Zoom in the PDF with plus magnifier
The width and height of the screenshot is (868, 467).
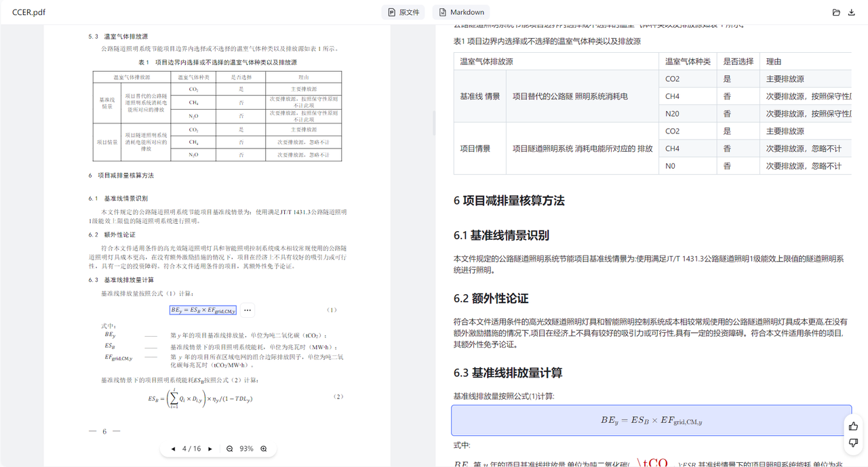tap(264, 449)
